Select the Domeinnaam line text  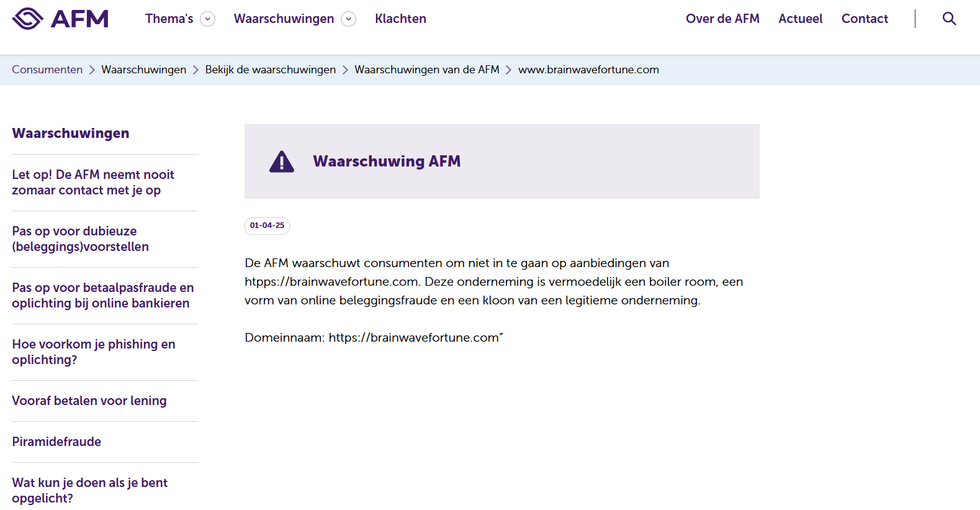374,337
